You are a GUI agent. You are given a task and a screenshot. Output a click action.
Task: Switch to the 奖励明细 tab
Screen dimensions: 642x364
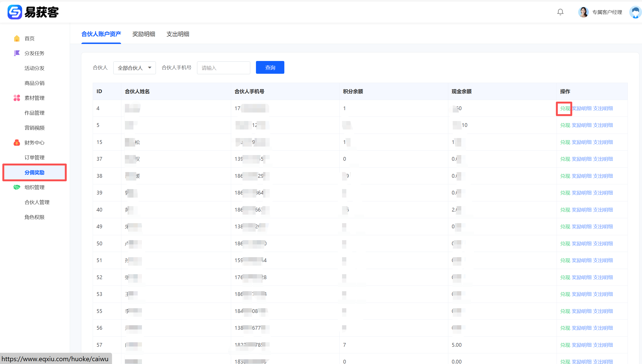click(144, 34)
